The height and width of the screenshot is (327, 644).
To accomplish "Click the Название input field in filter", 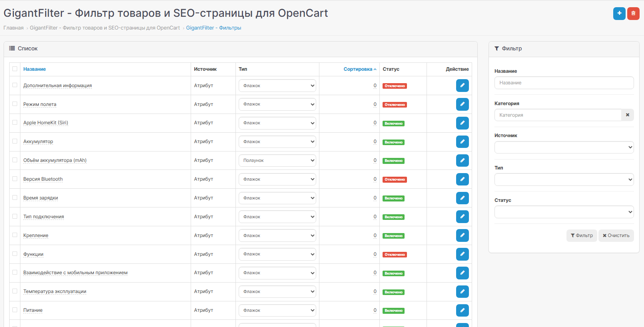I will (564, 83).
